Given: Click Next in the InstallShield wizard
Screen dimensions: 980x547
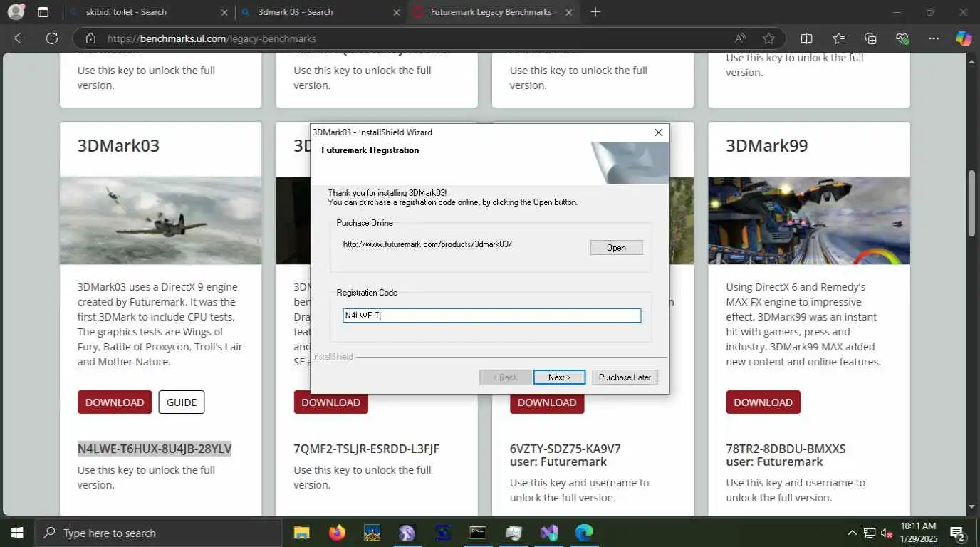Looking at the screenshot, I should (559, 377).
